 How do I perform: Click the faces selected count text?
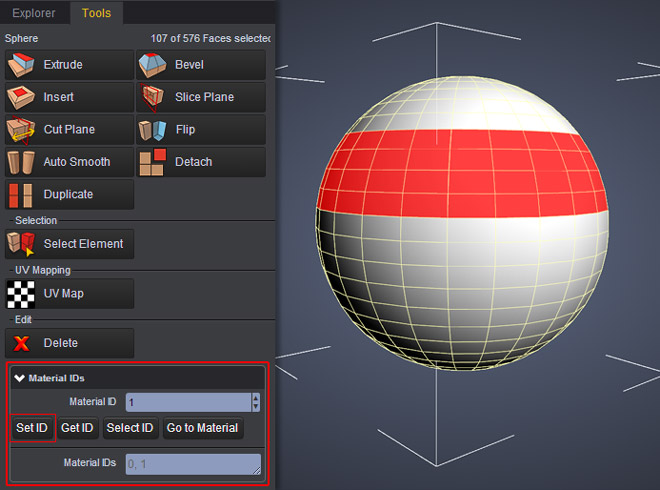point(210,38)
